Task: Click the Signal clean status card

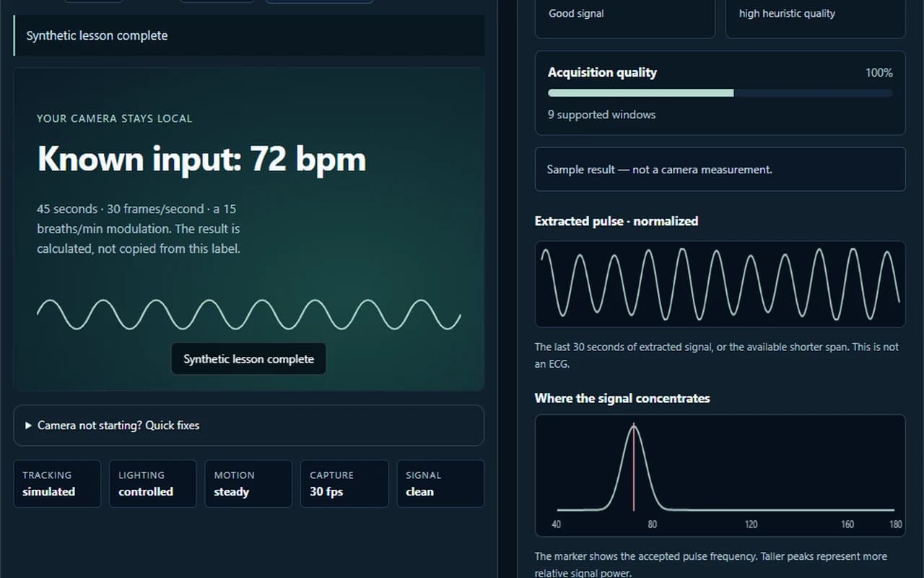Action: 440,483
